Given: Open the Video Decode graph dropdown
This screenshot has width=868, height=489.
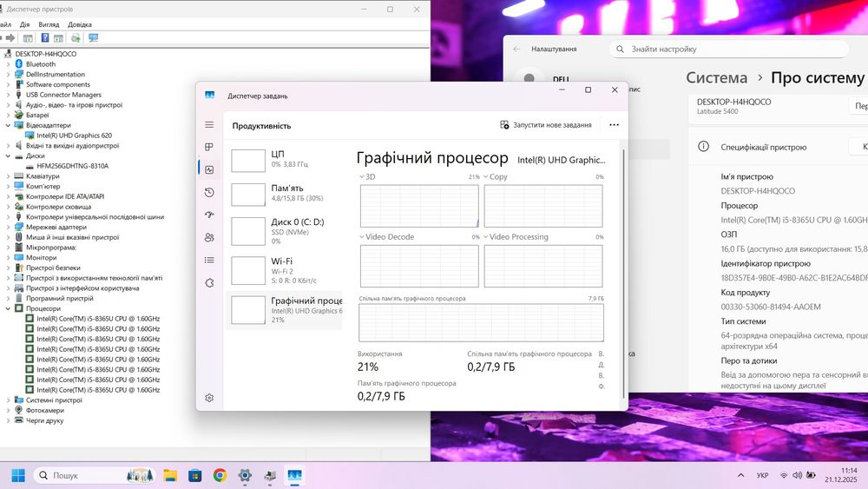Looking at the screenshot, I should click(x=361, y=236).
